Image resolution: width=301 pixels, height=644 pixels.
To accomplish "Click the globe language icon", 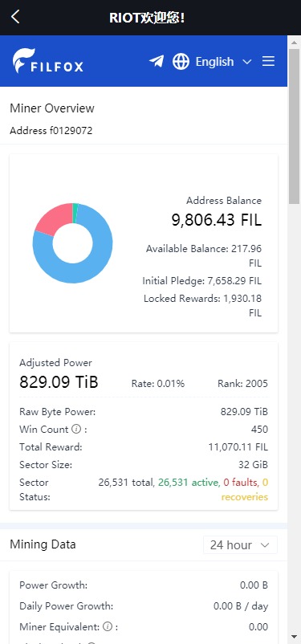I will tap(181, 62).
